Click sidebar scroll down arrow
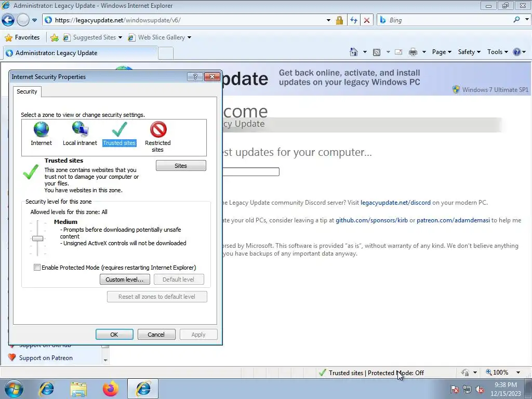The height and width of the screenshot is (399, 532). coord(105,360)
